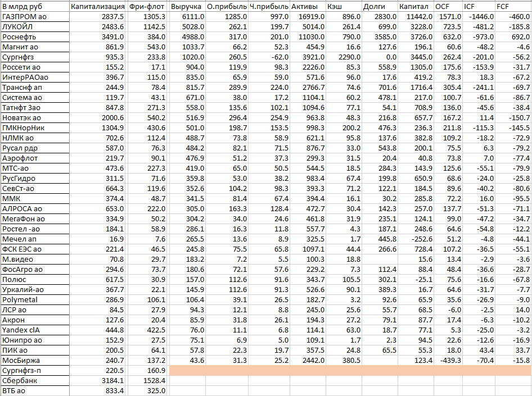
Task: Select the 'Магнит ао' row label cell
Action: pyautogui.click(x=35, y=47)
